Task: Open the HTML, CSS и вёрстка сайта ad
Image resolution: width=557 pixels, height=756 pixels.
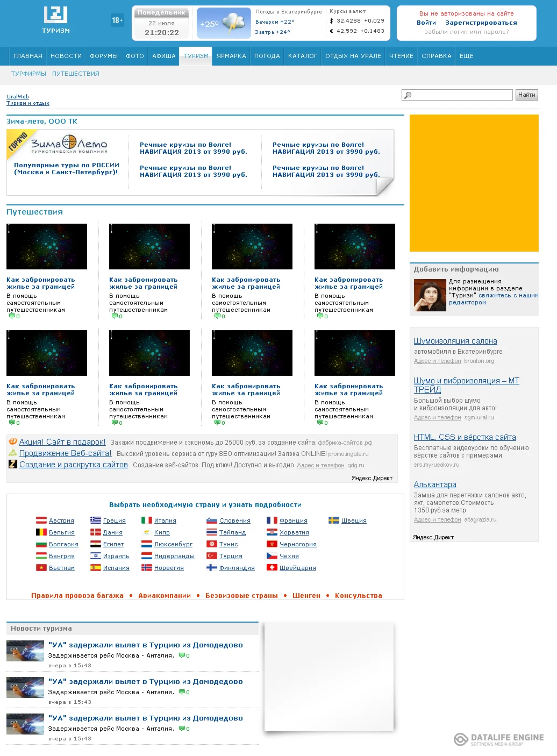Action: (465, 437)
